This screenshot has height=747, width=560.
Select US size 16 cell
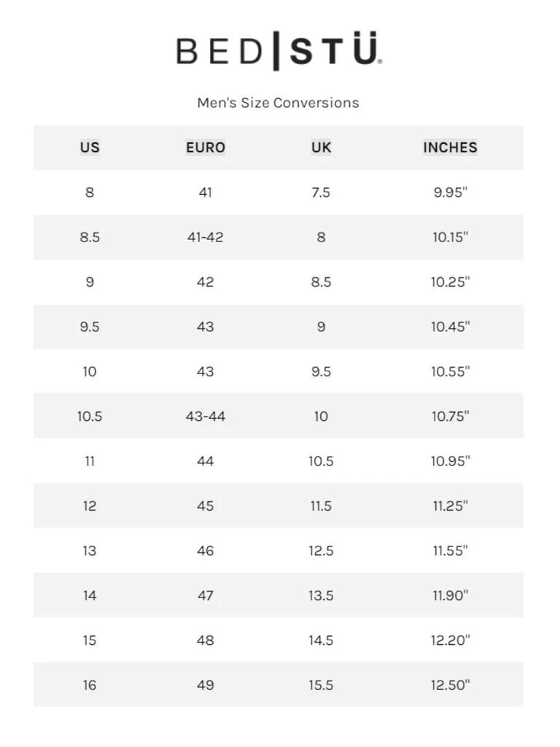click(90, 685)
